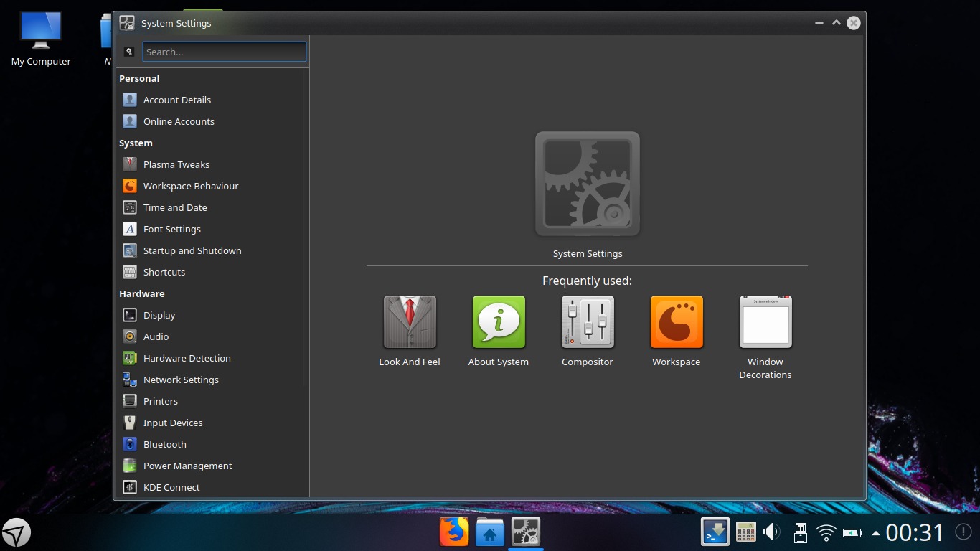Click the Shortcuts keyboard icon
Screen dimensions: 980x551
tap(130, 272)
